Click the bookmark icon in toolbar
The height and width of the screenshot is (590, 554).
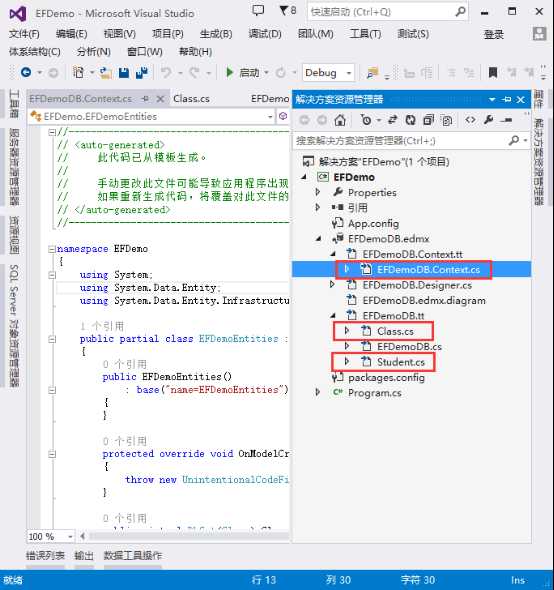point(493,72)
